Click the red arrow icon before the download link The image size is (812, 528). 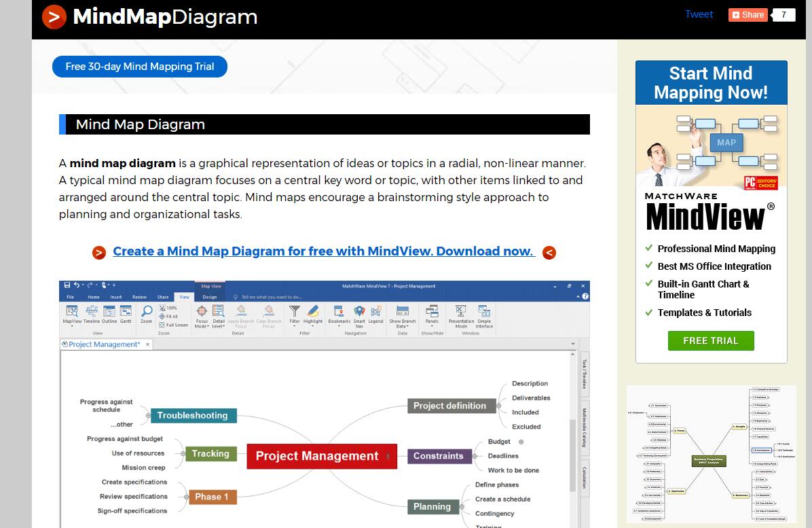pyautogui.click(x=99, y=252)
